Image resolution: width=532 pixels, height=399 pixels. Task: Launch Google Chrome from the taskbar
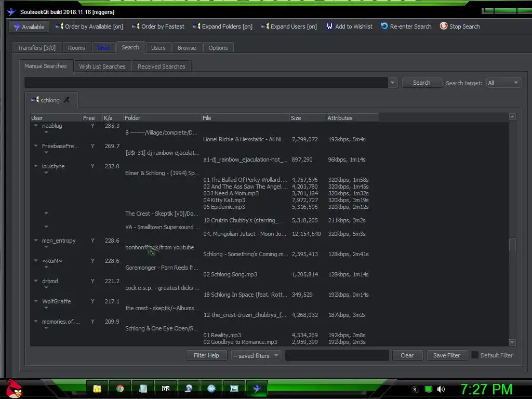[120, 389]
